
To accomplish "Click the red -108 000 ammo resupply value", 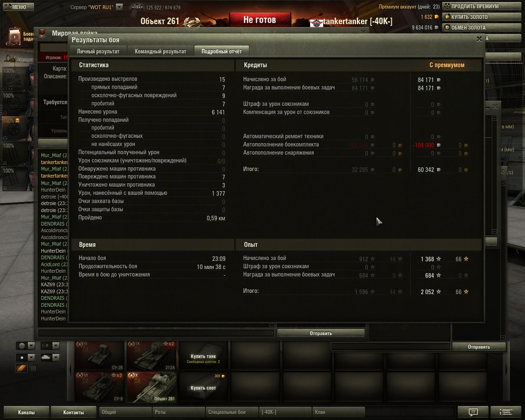I will (x=424, y=145).
